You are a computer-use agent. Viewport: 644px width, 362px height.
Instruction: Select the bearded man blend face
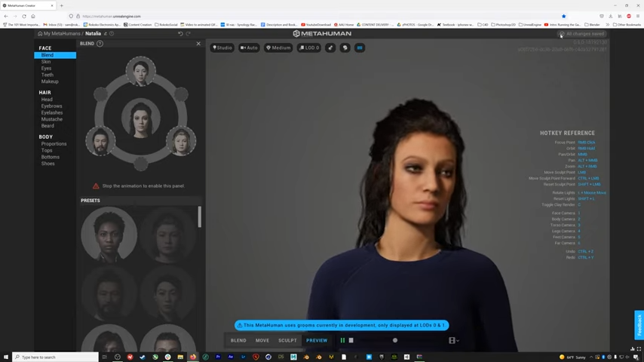point(100,141)
